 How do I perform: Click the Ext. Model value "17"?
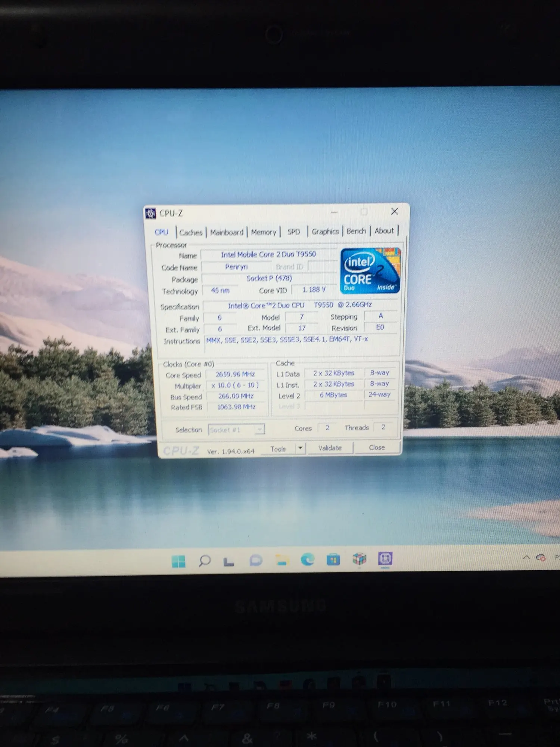tap(302, 328)
